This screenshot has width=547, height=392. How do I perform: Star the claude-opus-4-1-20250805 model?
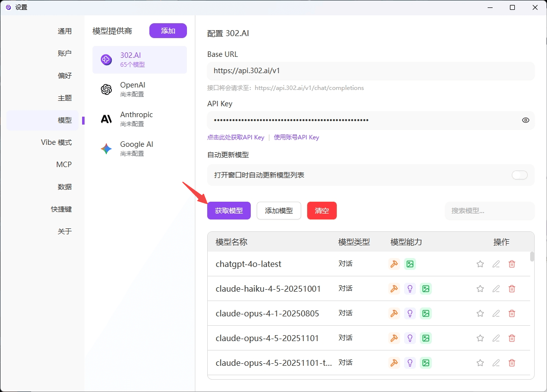pyautogui.click(x=480, y=313)
